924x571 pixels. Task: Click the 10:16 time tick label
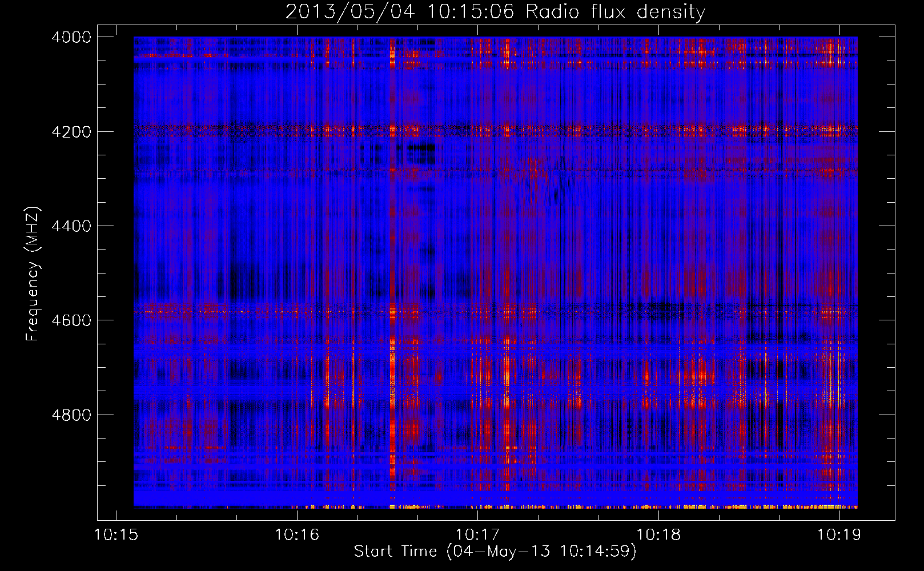pos(297,535)
